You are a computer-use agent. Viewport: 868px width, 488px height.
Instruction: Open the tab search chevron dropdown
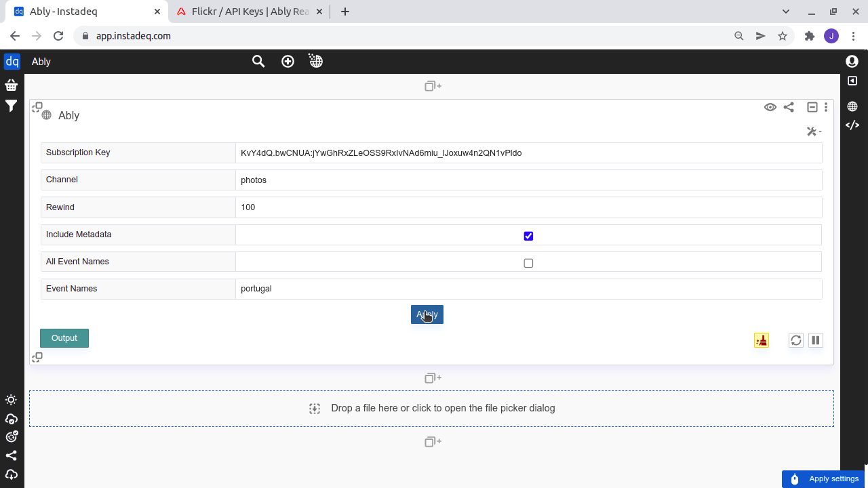(x=786, y=12)
